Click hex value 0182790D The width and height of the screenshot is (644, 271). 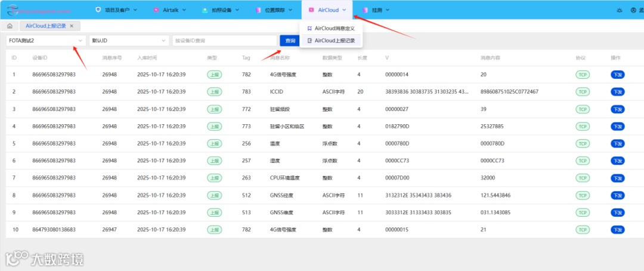coord(397,126)
